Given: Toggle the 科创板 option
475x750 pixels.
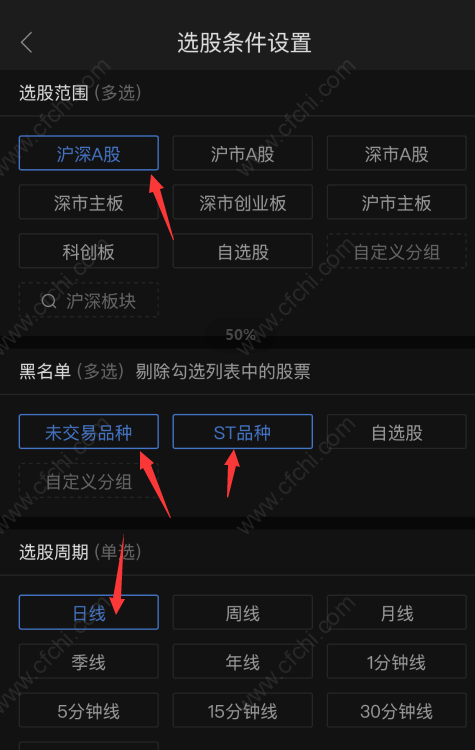Looking at the screenshot, I should point(88,251).
